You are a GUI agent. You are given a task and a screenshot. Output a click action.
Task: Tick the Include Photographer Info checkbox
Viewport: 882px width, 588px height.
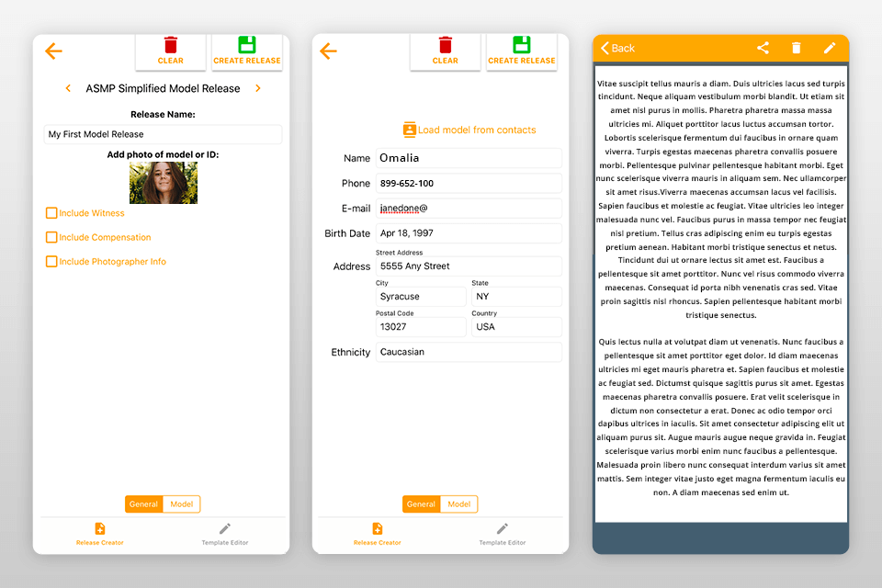(51, 262)
